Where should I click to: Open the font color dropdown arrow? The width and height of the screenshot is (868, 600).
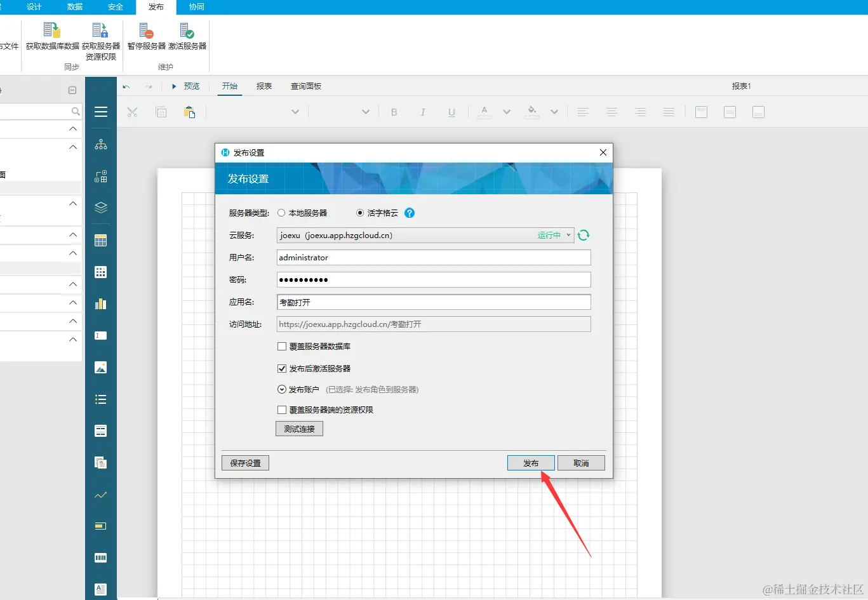507,112
